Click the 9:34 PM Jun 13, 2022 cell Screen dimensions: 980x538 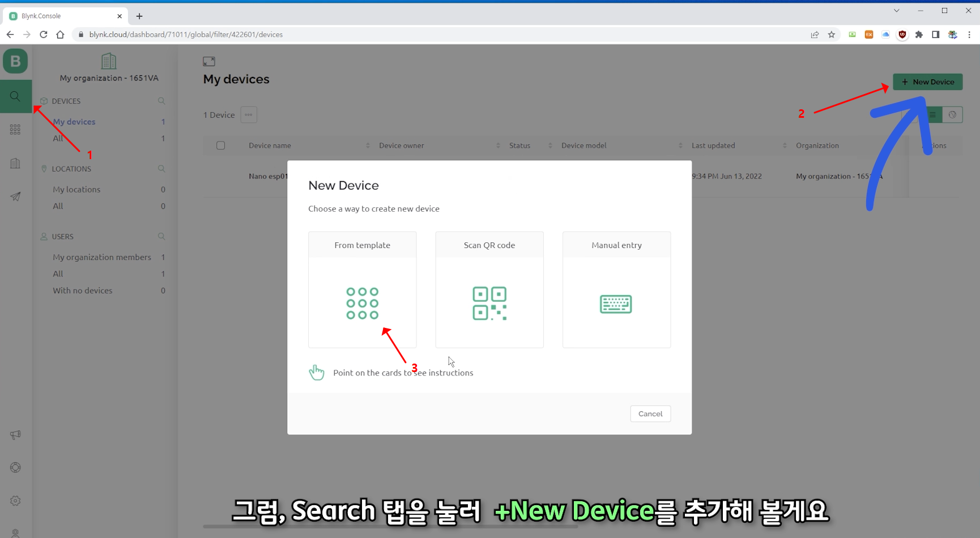click(x=727, y=176)
